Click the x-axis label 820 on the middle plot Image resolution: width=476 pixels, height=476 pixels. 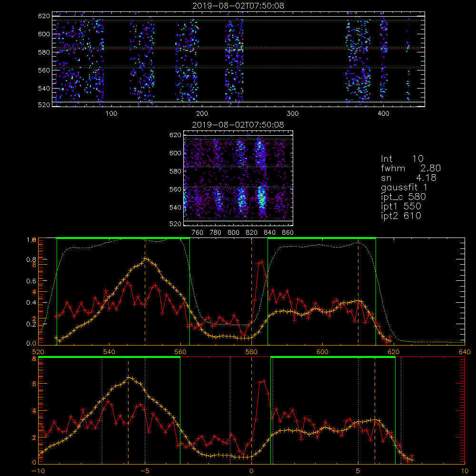252,233
